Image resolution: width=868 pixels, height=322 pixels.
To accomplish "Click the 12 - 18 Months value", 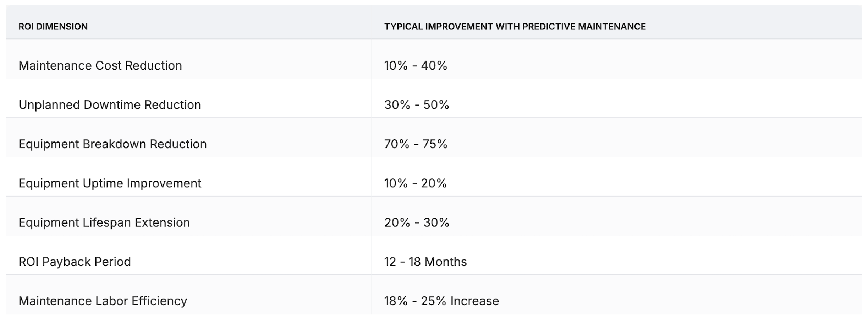I will coord(425,262).
